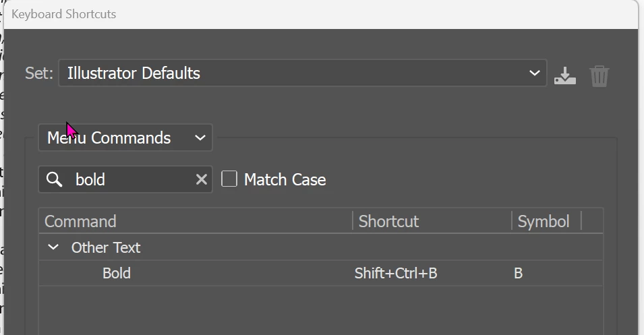This screenshot has height=335, width=644.
Task: Click the B symbol cell for Bold
Action: 519,273
